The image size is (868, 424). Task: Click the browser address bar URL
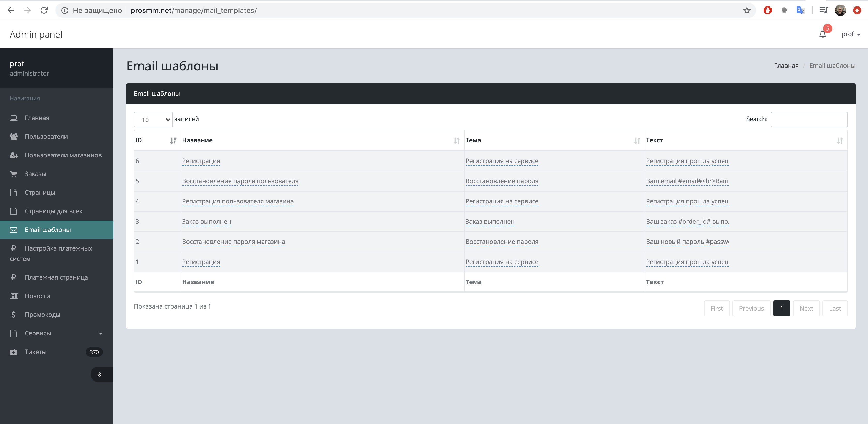pyautogui.click(x=194, y=10)
